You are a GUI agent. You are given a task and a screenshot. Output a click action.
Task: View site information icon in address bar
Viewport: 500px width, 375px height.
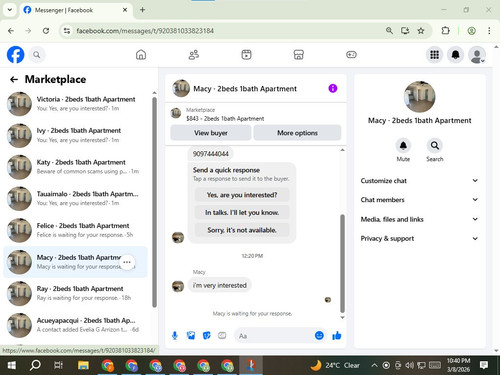click(x=67, y=31)
